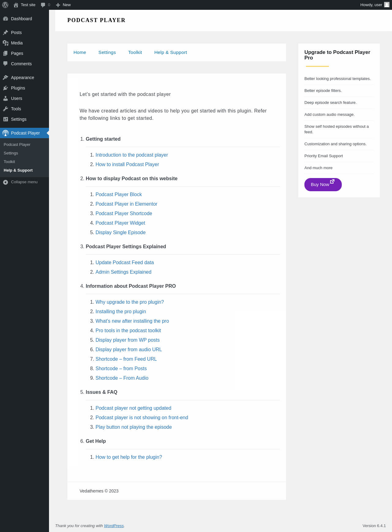392x532 pixels.
Task: Open the Podcast Player Shortcode article
Action: pyautogui.click(x=124, y=214)
